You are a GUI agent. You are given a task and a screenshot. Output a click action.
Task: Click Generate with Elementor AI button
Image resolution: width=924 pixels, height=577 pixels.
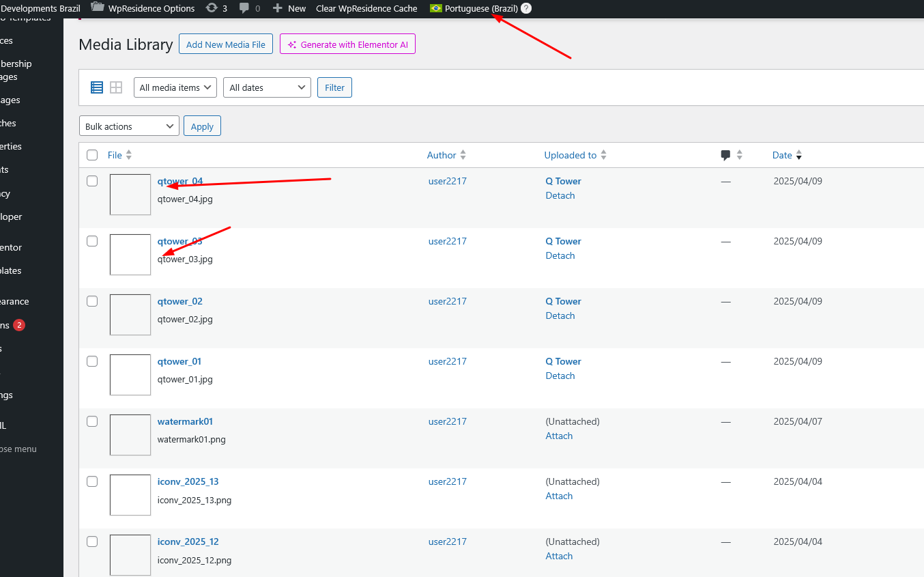(x=347, y=44)
